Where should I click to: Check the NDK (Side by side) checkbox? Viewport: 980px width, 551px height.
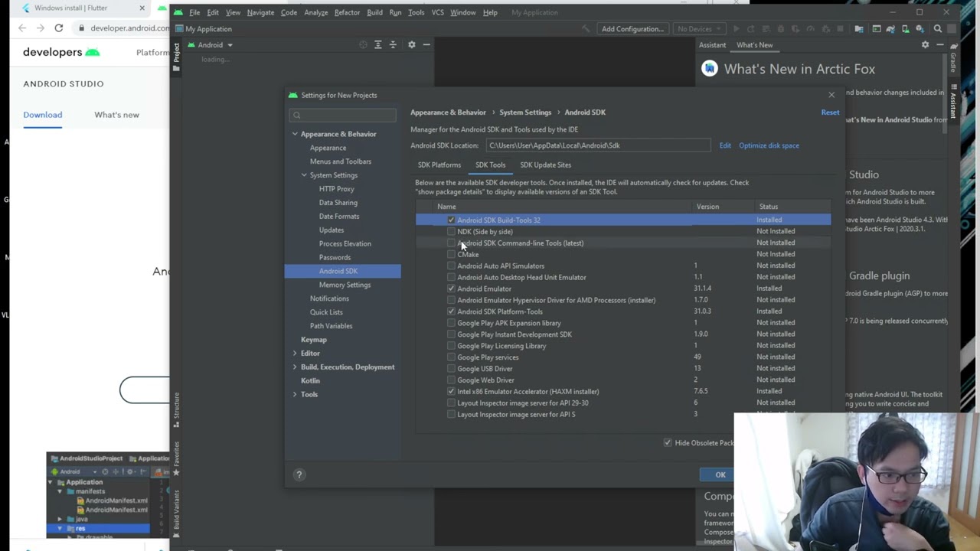pos(451,232)
